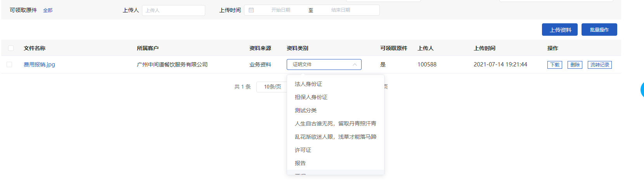
Task: Click the 广州中间道餐饮服务有限公司 cell
Action: click(x=172, y=64)
